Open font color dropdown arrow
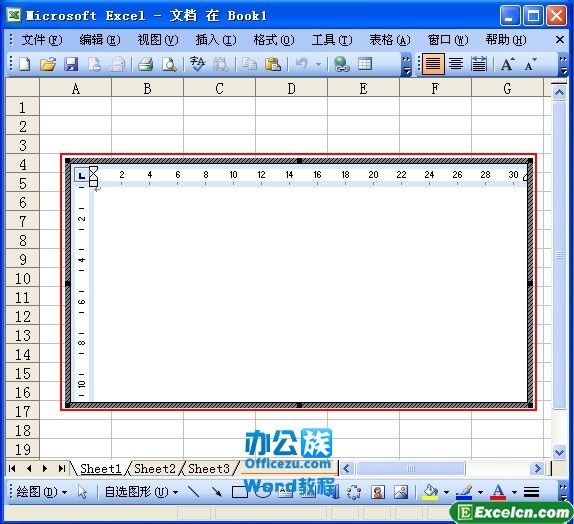This screenshot has height=524, width=574. point(514,493)
